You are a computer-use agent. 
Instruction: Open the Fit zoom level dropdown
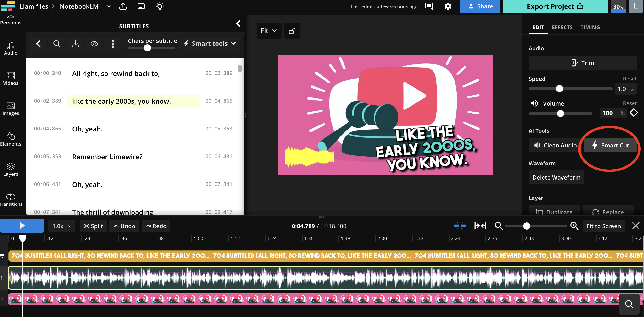click(x=269, y=30)
